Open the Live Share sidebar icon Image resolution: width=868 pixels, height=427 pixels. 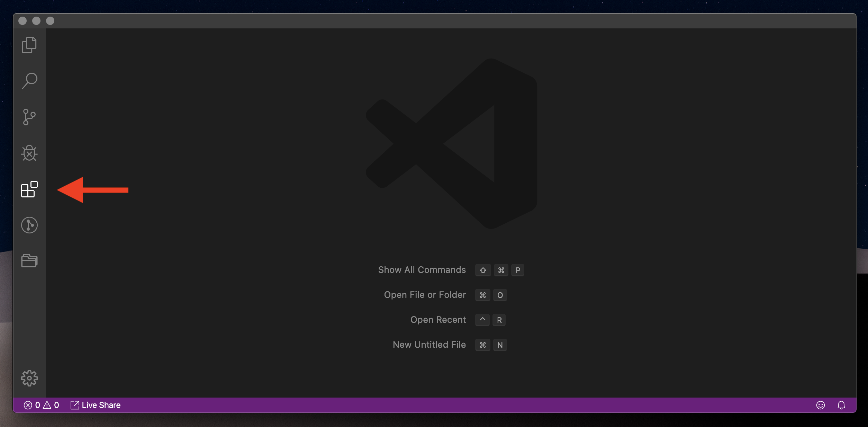(29, 225)
